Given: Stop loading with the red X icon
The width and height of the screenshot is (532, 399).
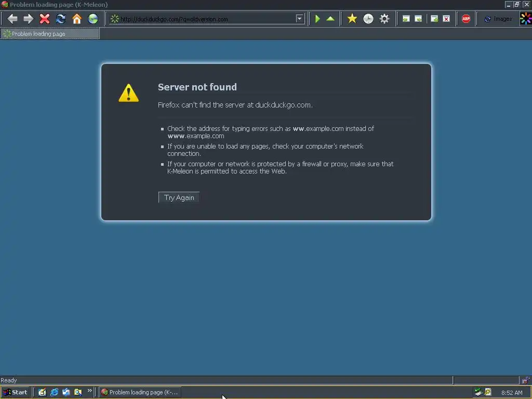Looking at the screenshot, I should tap(45, 19).
